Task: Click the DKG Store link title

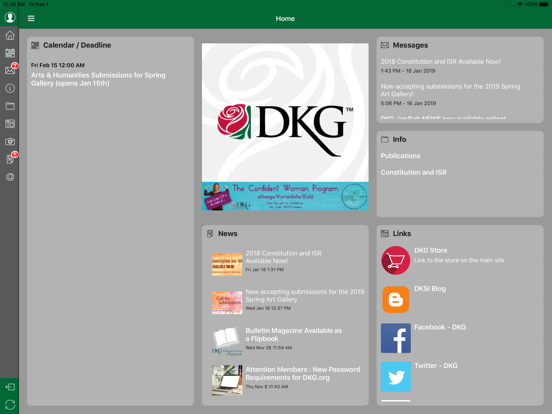Action: click(431, 250)
